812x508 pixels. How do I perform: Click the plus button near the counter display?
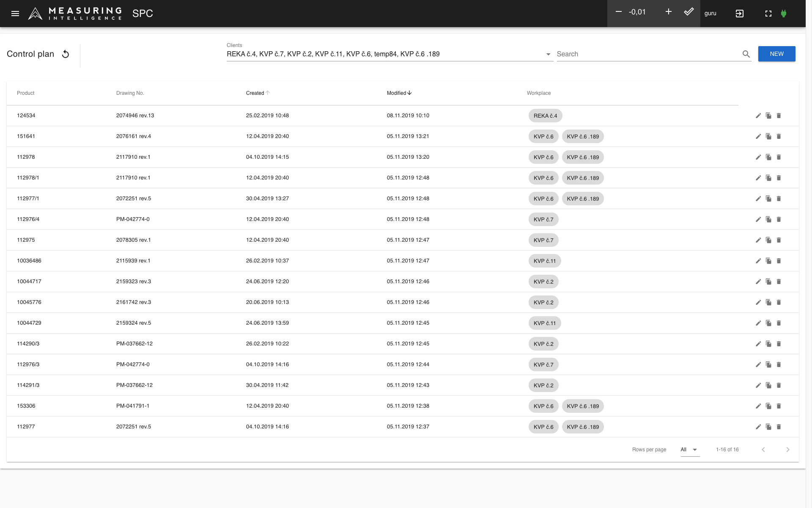tap(668, 13)
